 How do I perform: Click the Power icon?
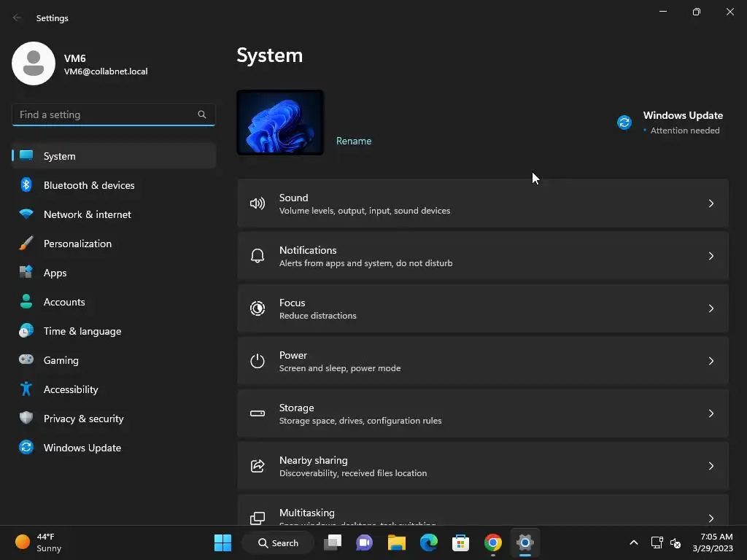pyautogui.click(x=258, y=361)
